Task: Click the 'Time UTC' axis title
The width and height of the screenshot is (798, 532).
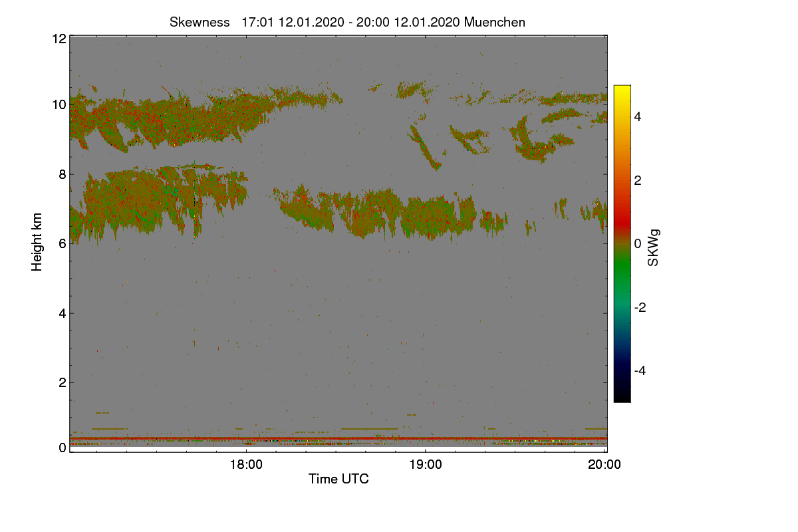Action: coord(338,479)
